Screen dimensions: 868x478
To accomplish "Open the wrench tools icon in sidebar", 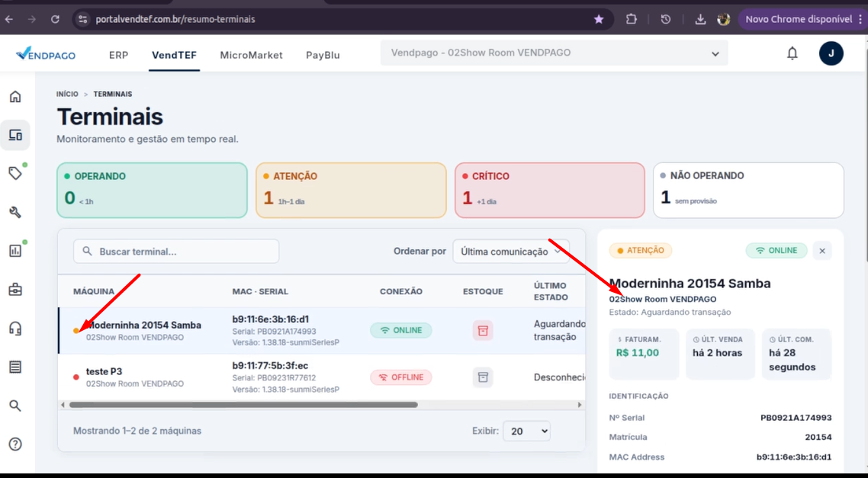I will click(x=15, y=213).
